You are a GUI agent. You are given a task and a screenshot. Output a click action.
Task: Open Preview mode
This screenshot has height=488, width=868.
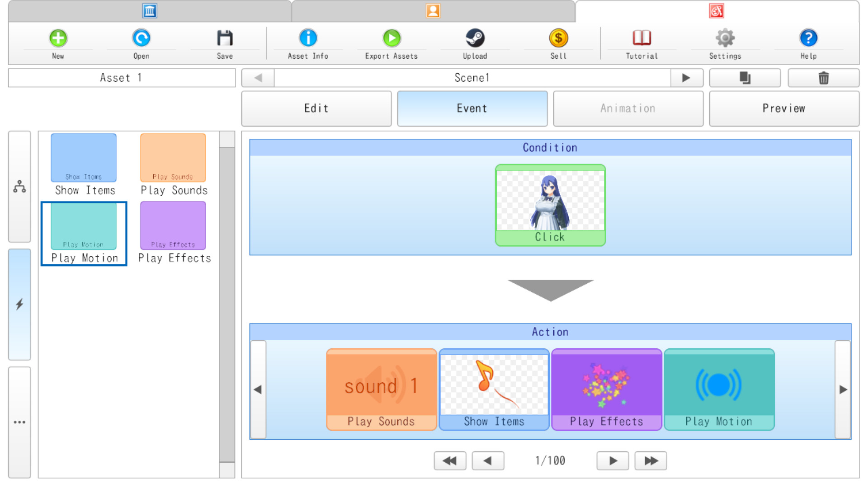click(x=784, y=108)
